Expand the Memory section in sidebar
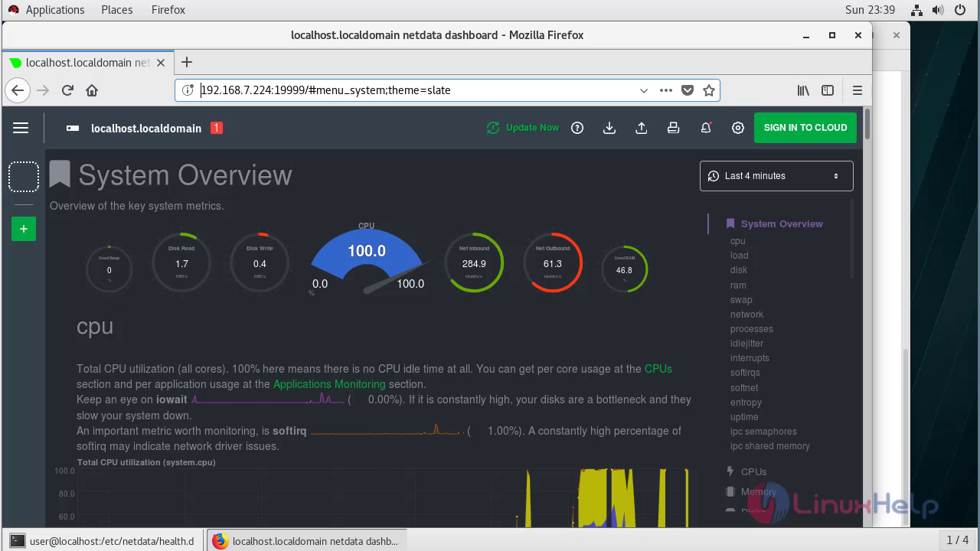This screenshot has width=980, height=551. pyautogui.click(x=758, y=492)
